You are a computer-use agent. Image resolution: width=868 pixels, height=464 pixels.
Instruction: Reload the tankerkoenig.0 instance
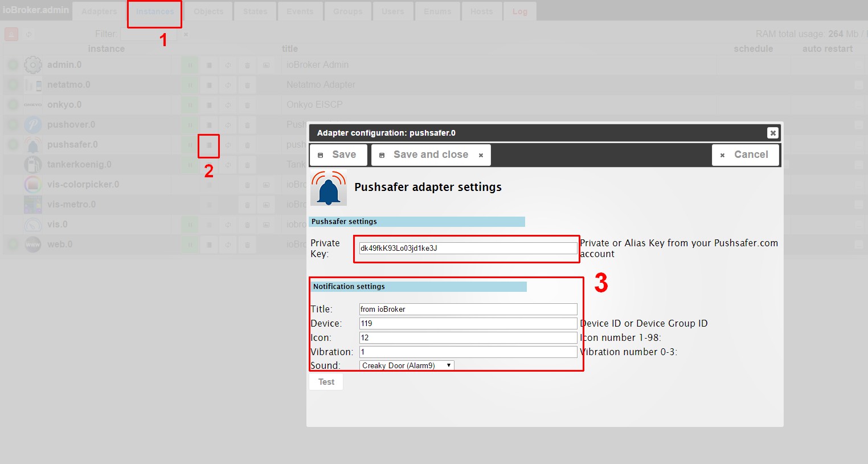[x=228, y=165]
